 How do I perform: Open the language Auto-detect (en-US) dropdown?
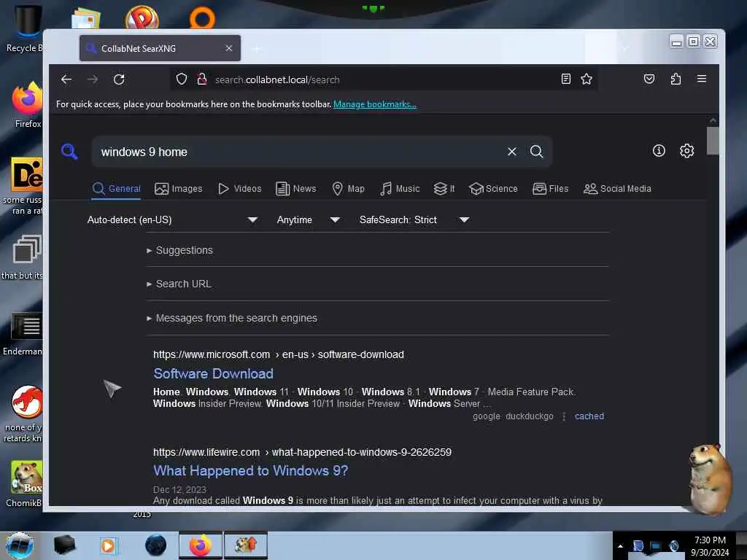172,219
